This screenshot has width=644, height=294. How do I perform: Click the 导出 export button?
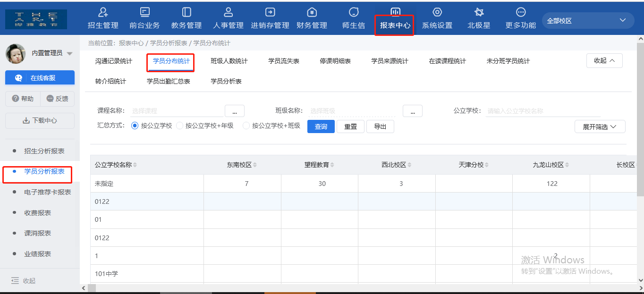click(380, 126)
